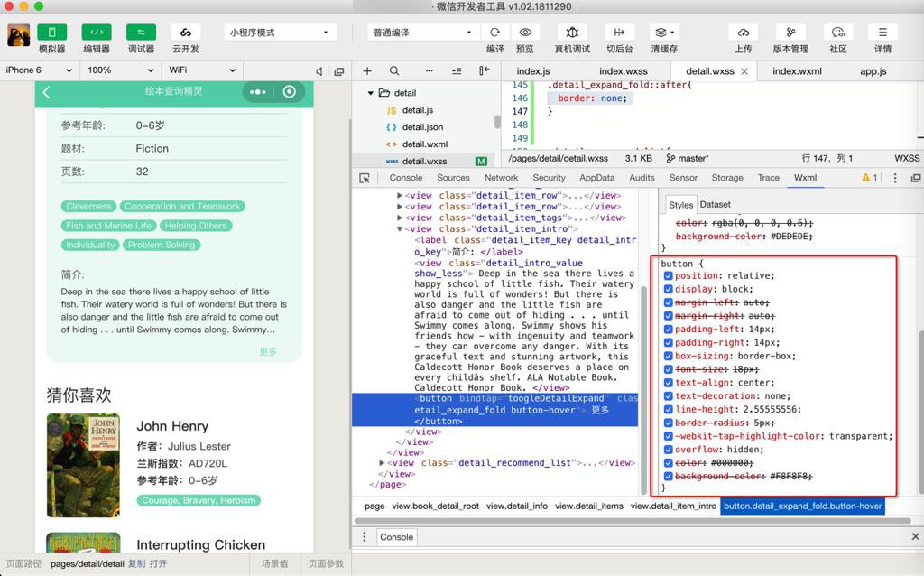This screenshot has width=924, height=576.
Task: Open the AppData devtools tab
Action: (x=597, y=178)
